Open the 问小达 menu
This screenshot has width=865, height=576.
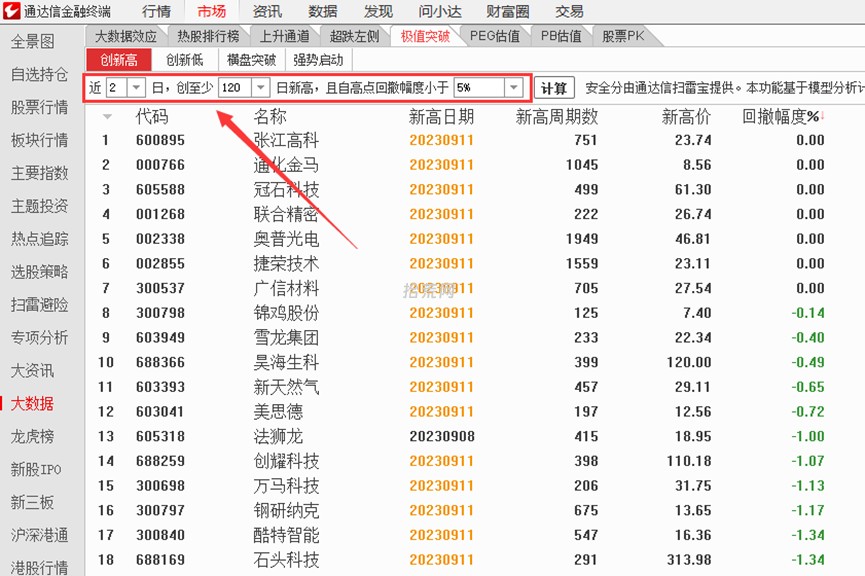[x=440, y=12]
